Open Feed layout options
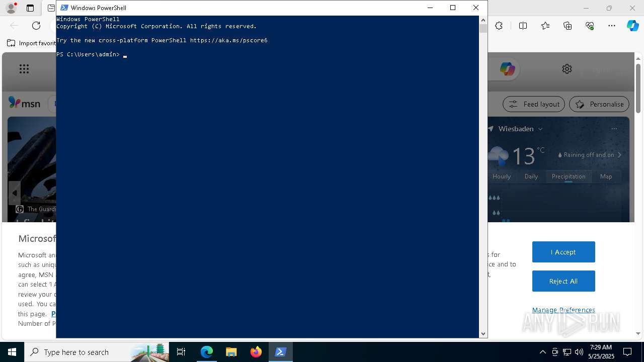Viewport: 644px width, 362px height. pyautogui.click(x=534, y=104)
